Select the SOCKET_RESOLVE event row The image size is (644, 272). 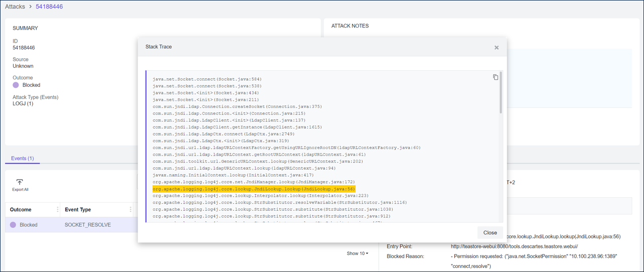point(87,225)
